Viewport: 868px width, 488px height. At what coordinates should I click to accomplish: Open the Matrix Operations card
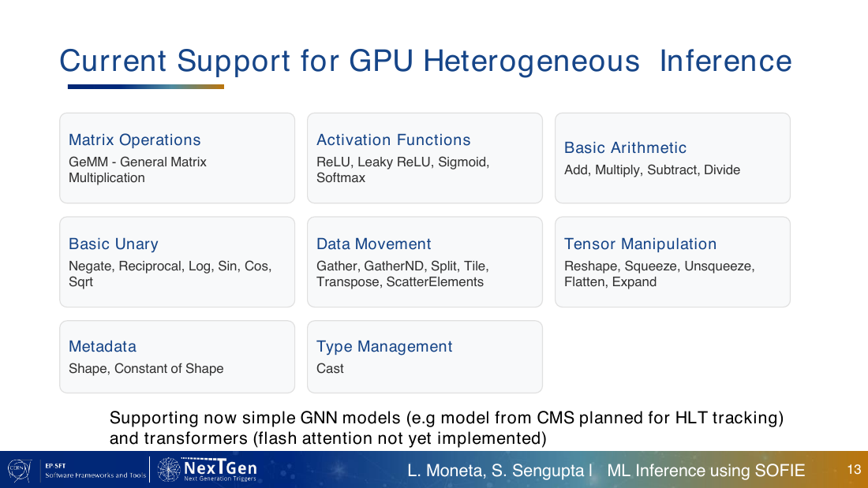pos(177,158)
